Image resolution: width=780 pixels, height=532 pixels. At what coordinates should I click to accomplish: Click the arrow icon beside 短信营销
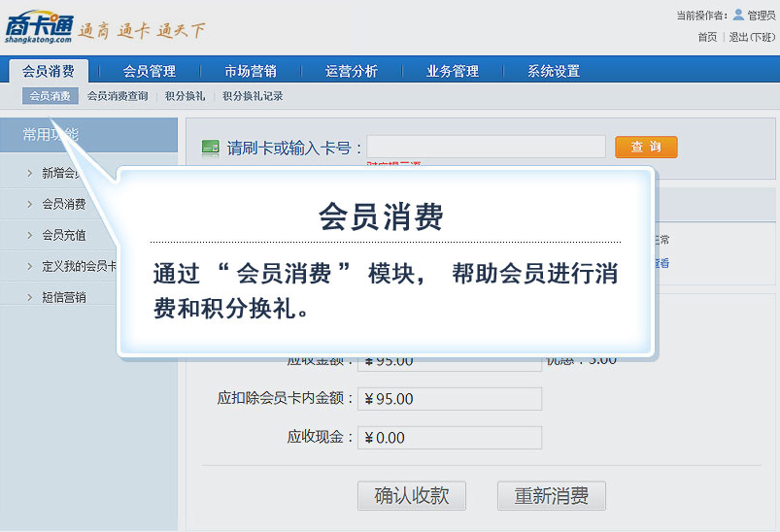(29, 297)
